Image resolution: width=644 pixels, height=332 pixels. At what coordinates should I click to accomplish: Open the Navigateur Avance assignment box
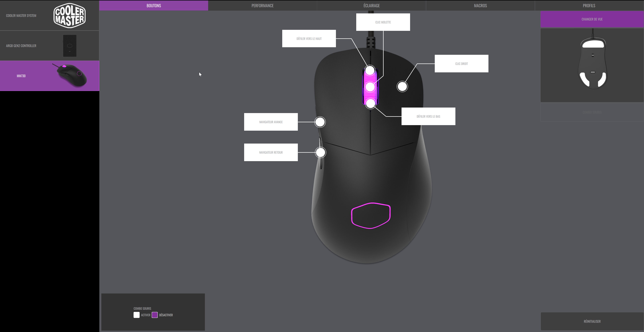tap(271, 122)
